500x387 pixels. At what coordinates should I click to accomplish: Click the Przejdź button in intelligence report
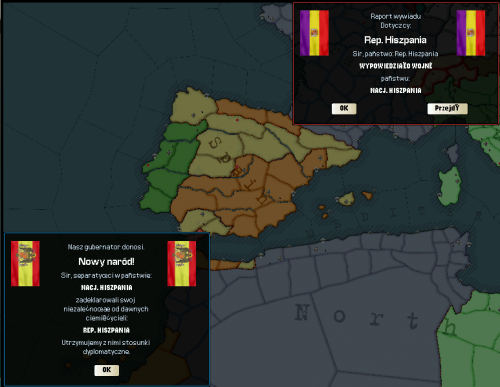coord(447,108)
